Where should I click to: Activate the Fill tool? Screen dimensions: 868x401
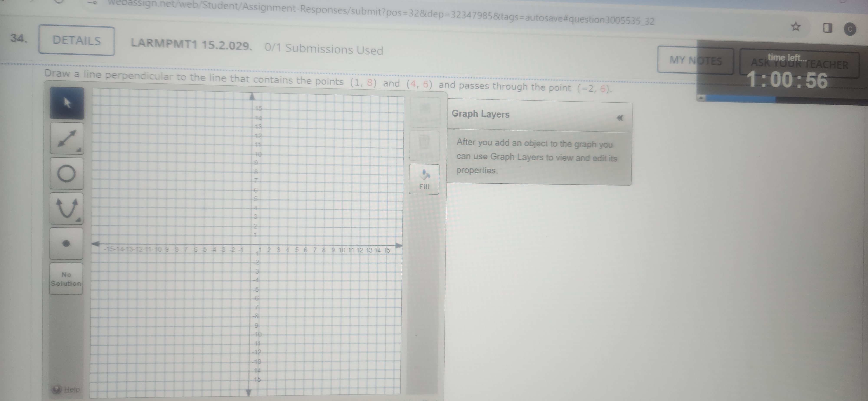click(x=424, y=179)
